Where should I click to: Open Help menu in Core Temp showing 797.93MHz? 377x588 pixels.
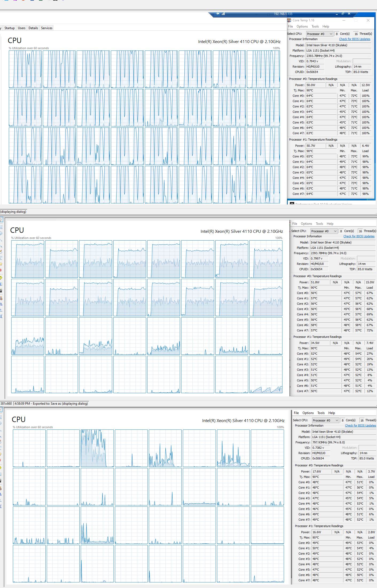coord(332,413)
